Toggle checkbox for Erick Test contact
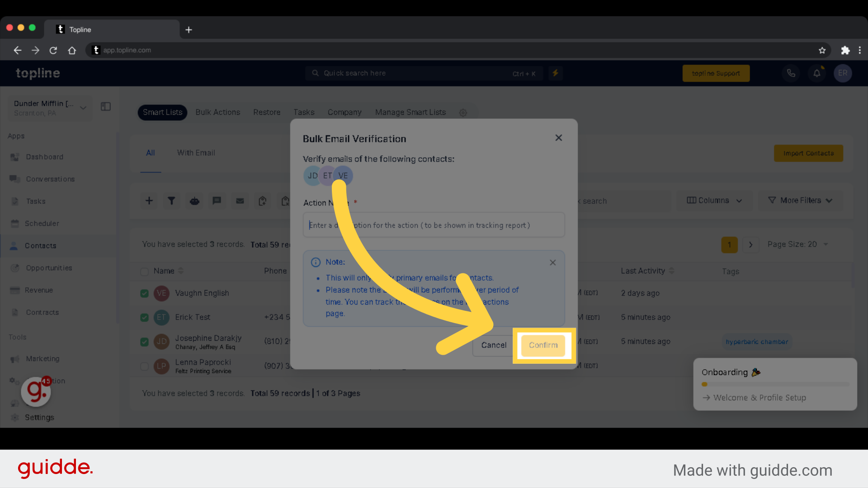 (x=144, y=317)
